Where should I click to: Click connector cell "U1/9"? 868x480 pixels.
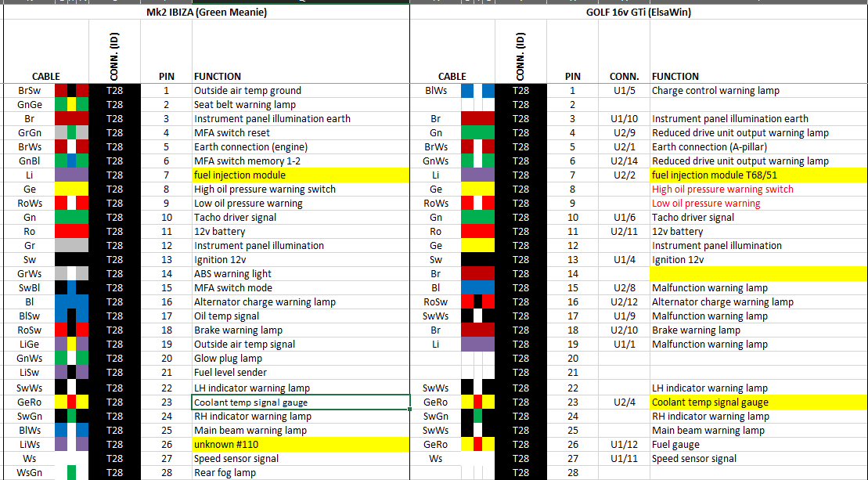[625, 316]
